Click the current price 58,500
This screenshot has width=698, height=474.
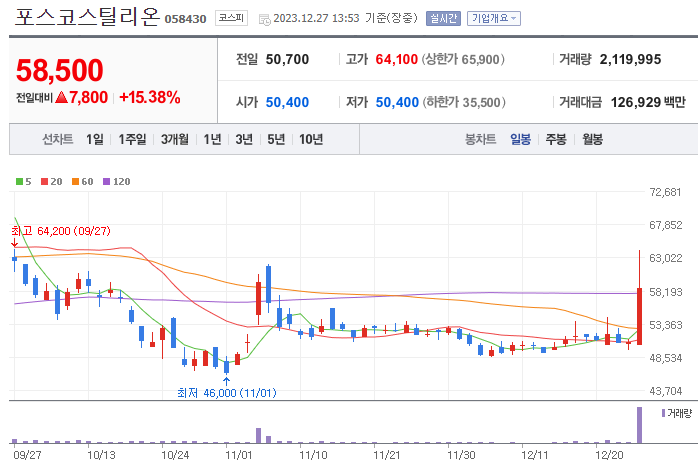point(60,70)
